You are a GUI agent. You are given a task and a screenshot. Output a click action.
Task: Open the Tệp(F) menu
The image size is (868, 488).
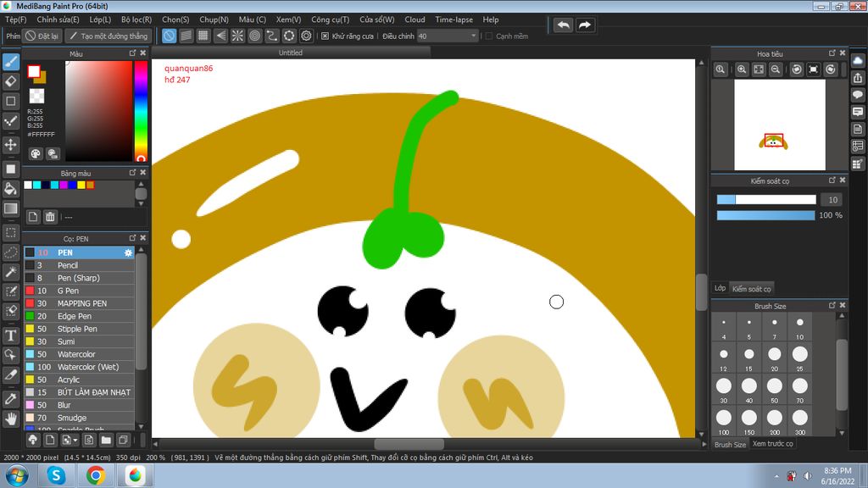tap(15, 19)
